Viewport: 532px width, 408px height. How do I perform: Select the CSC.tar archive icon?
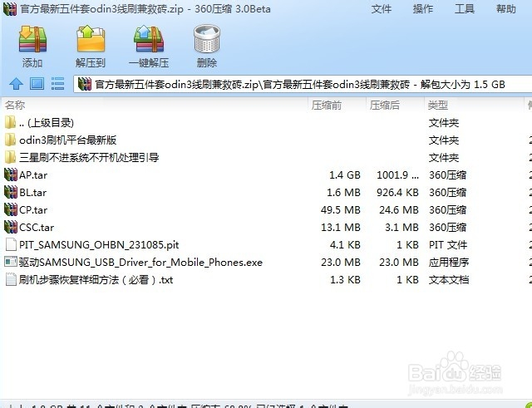(x=11, y=227)
